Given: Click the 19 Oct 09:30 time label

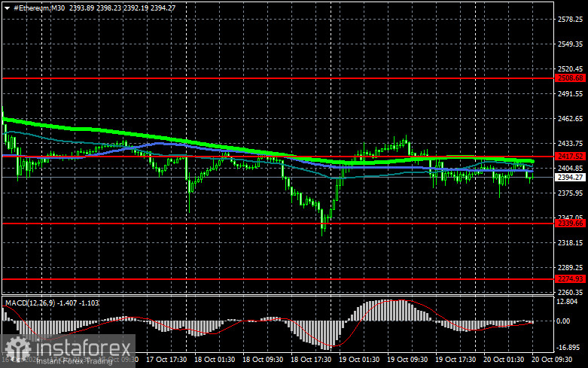Looking at the screenshot, I should 407,360.
